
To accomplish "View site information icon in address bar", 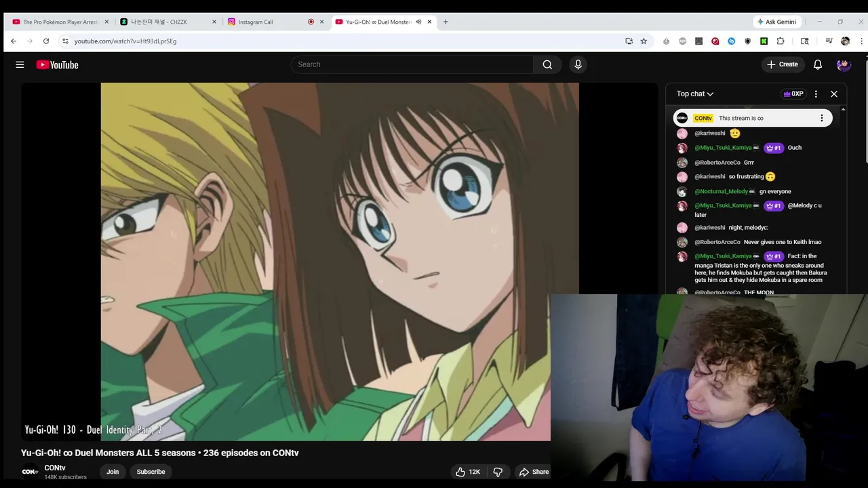I will click(x=65, y=41).
